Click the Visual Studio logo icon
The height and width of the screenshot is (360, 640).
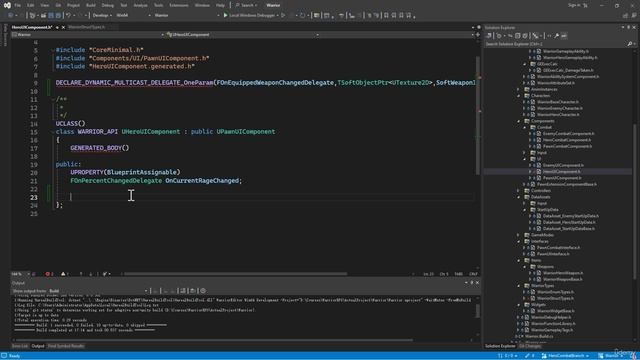[7, 5]
